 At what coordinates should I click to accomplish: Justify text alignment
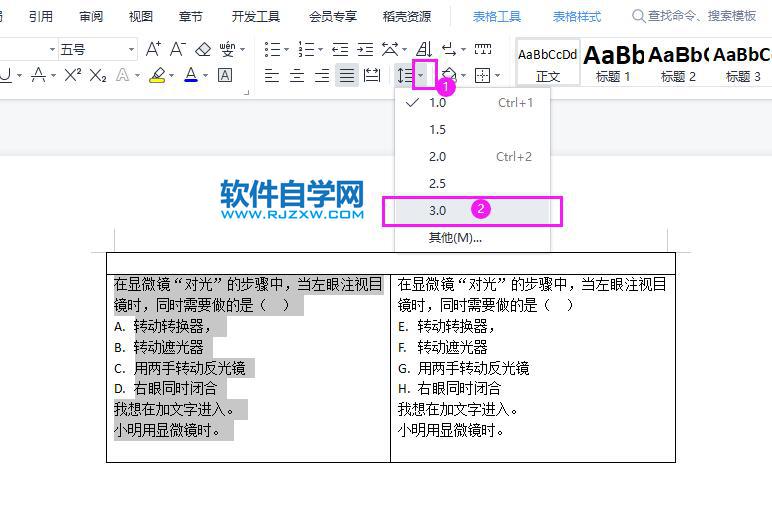347,75
